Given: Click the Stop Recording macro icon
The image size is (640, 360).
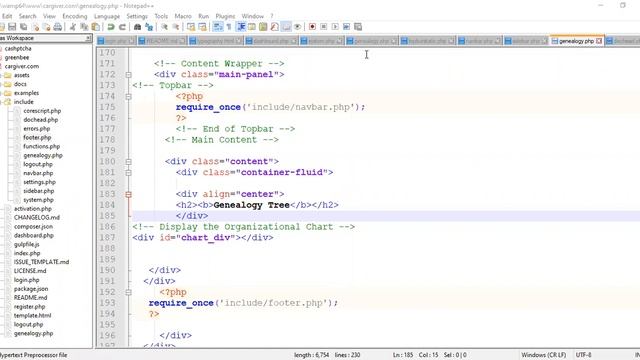Looking at the screenshot, I should point(324,27).
